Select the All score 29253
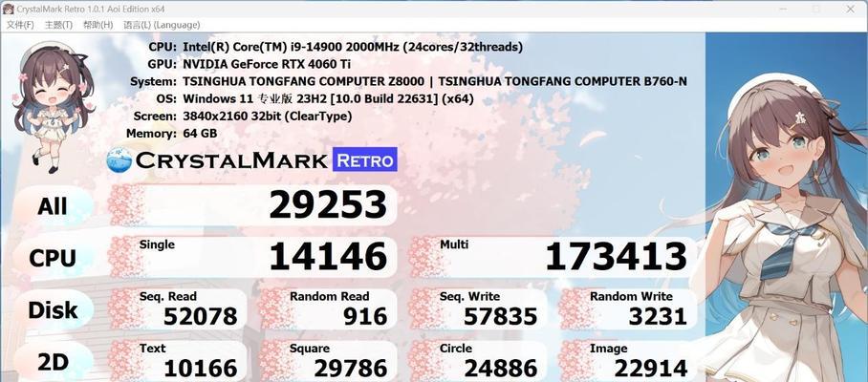The height and width of the screenshot is (382, 868). pos(328,205)
